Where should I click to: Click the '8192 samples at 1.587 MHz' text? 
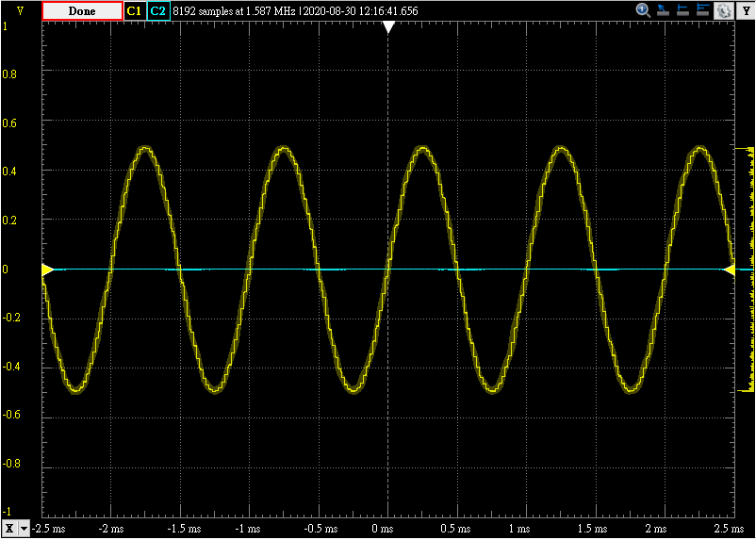(x=234, y=11)
